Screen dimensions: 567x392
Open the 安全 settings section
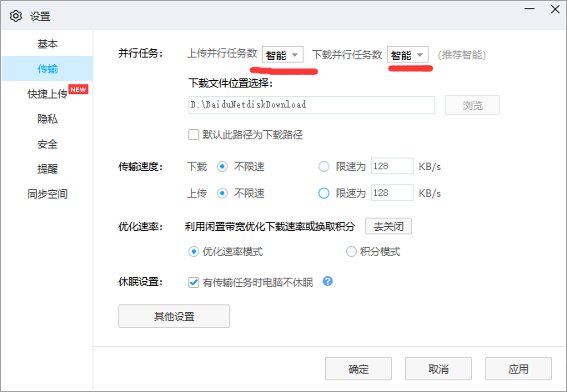[x=48, y=144]
